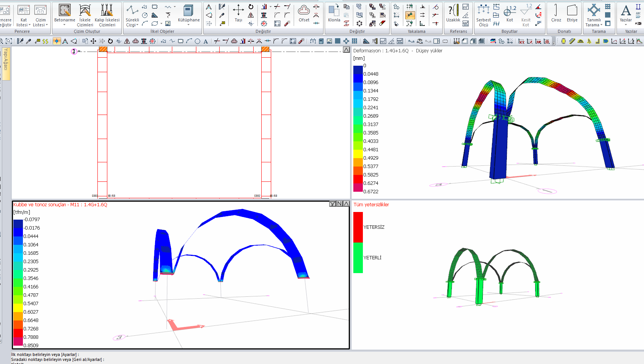Toggle the bottom-right snap point in Yakalama
Image resolution: width=644 pixels, height=364 pixels.
click(x=435, y=23)
